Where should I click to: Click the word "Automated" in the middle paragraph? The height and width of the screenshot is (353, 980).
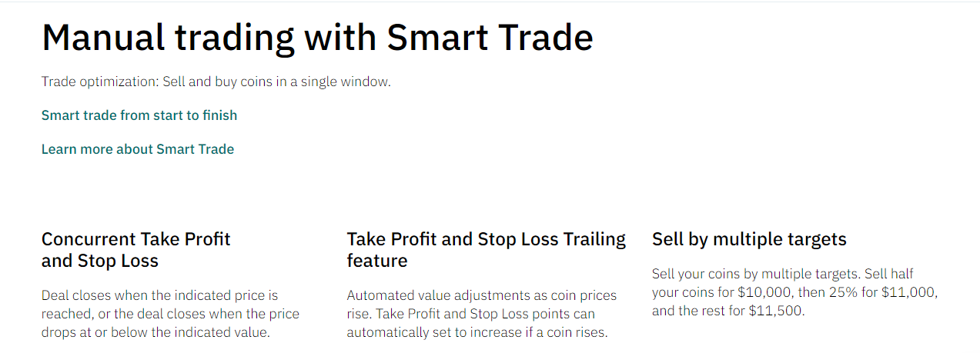point(380,296)
